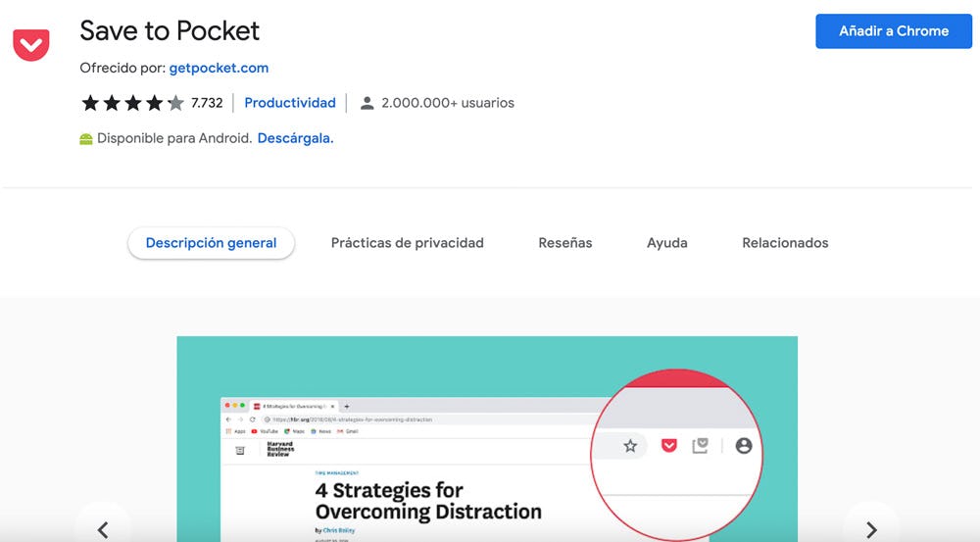Click the Harvard Business Review logo in preview
The image size is (980, 542).
pos(280,449)
